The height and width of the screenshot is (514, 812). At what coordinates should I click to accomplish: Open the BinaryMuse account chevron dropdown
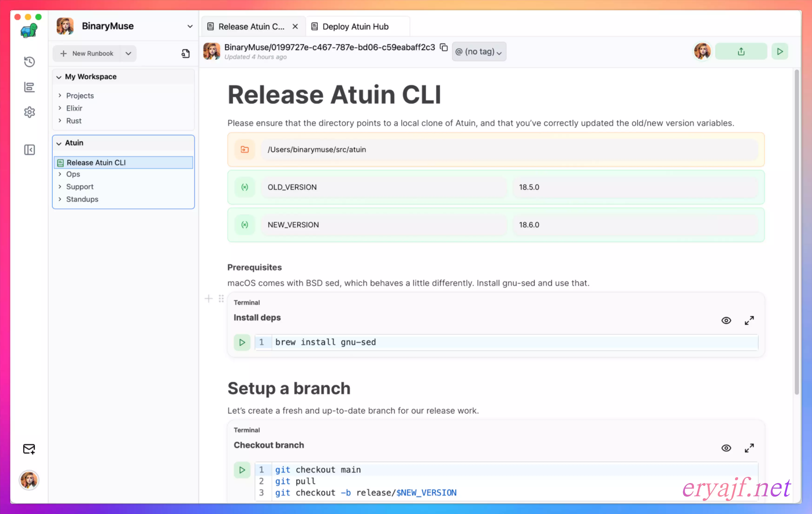click(x=190, y=26)
